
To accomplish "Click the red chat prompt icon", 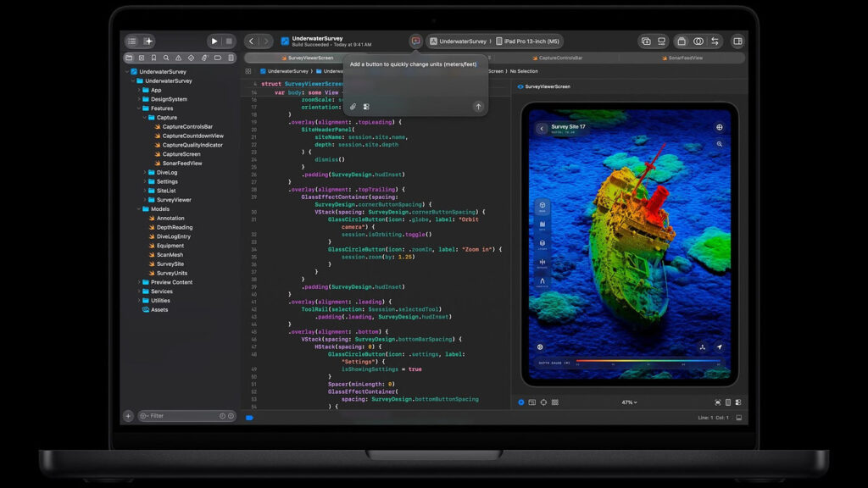I will pos(415,41).
